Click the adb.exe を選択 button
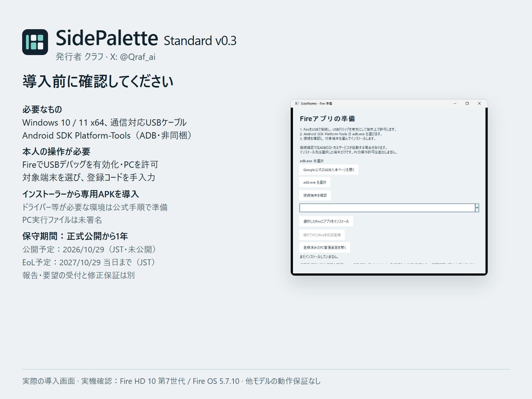Viewport: 532px width, 399px height. point(314,182)
